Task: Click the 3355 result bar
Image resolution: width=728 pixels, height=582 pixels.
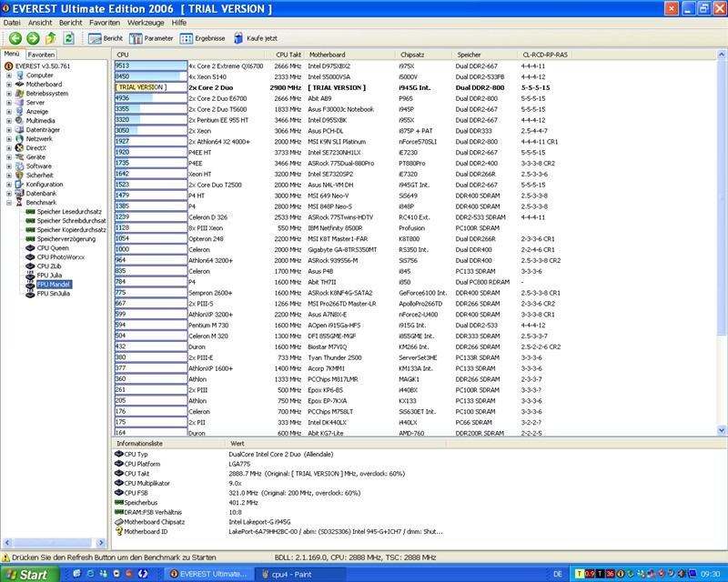Action: (151, 109)
